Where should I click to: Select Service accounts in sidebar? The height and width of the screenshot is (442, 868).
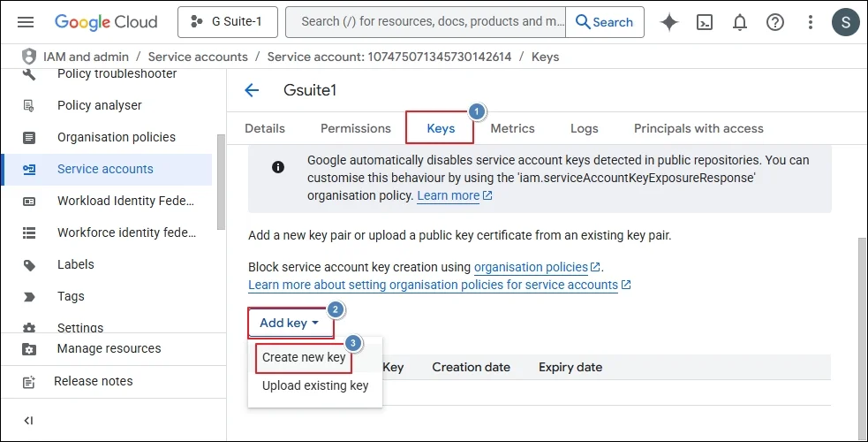105,169
